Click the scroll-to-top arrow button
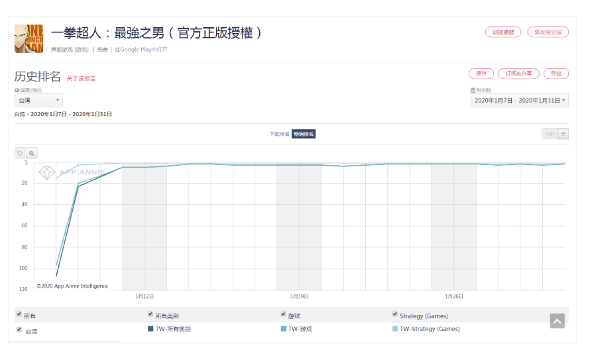590x364 pixels. click(557, 321)
